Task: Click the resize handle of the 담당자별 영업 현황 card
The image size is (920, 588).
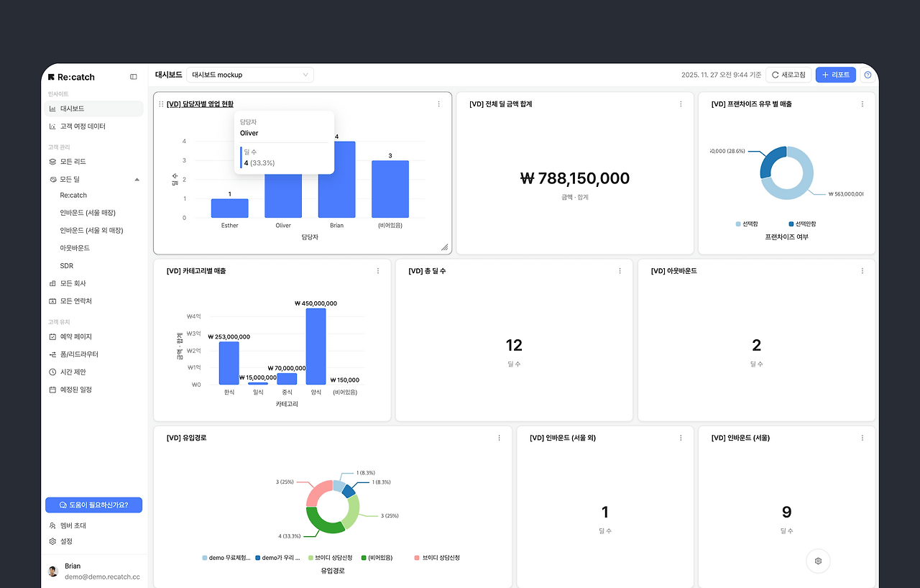Action: [x=444, y=247]
